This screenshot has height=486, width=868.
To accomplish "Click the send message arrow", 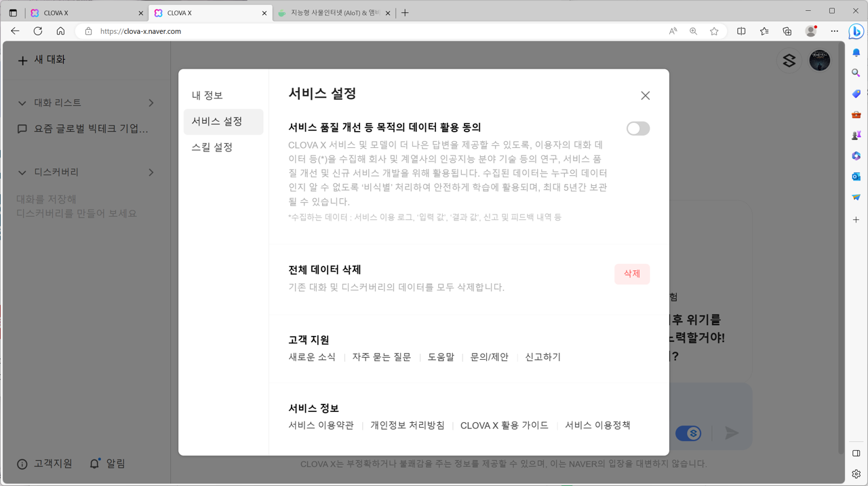I will tap(732, 433).
